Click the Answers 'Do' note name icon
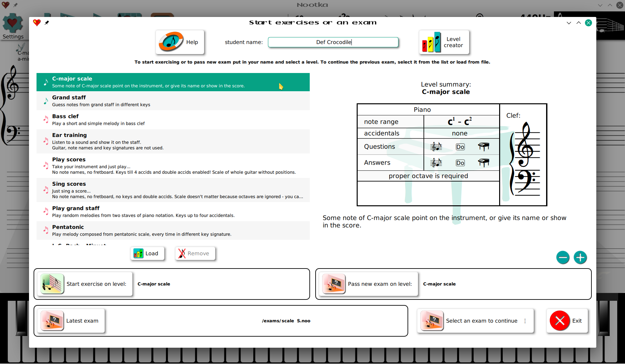This screenshot has height=364, width=625. [460, 163]
